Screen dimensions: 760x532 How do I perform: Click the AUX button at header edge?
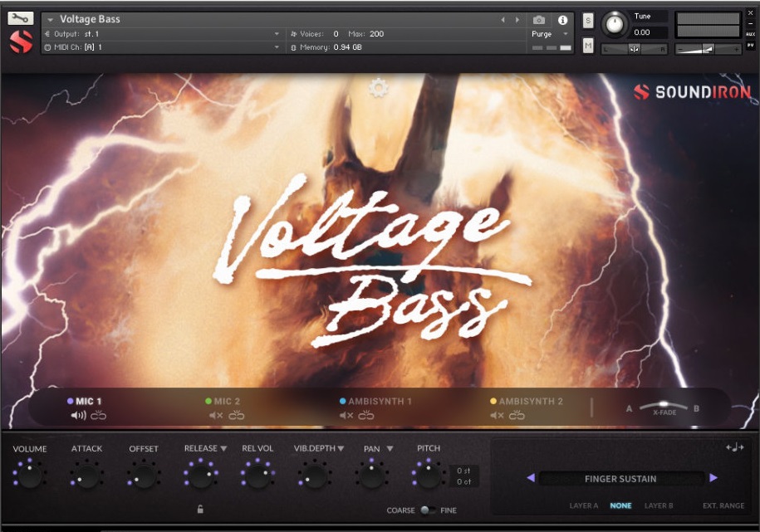pyautogui.click(x=750, y=34)
